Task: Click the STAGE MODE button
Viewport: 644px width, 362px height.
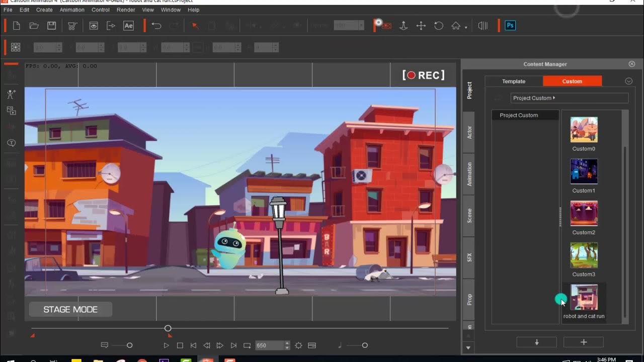Action: (70, 309)
